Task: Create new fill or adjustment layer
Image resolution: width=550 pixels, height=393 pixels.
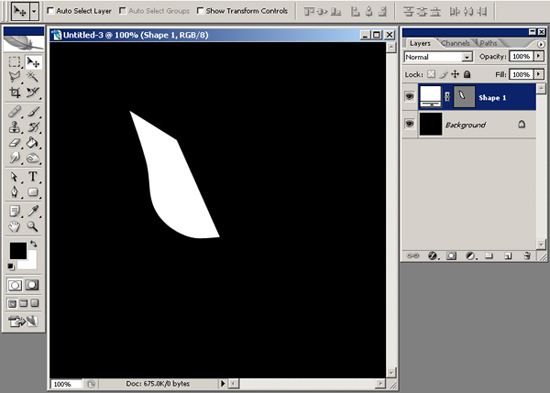Action: click(470, 256)
